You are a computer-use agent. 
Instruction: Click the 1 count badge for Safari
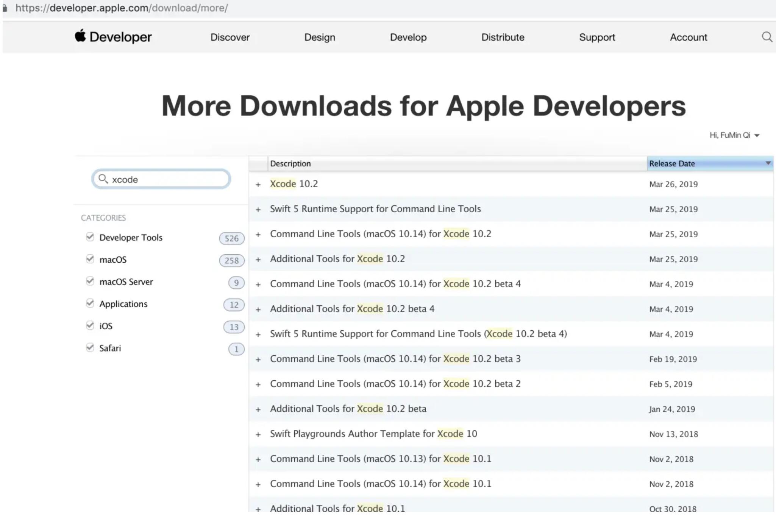[x=236, y=349]
